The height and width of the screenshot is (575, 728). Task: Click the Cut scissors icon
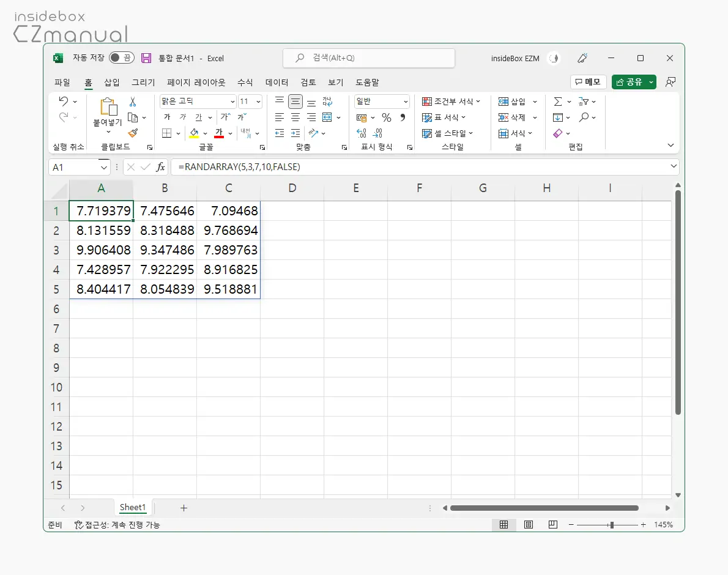tap(133, 102)
